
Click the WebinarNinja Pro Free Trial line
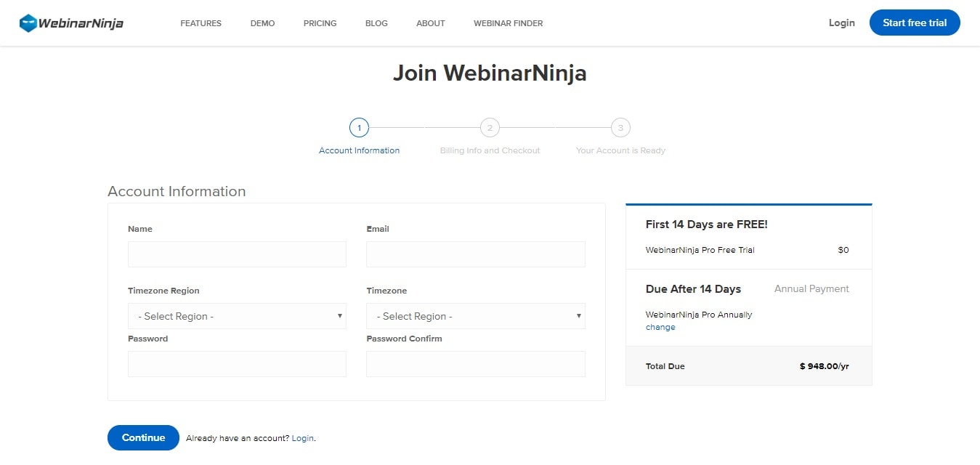tap(700, 250)
